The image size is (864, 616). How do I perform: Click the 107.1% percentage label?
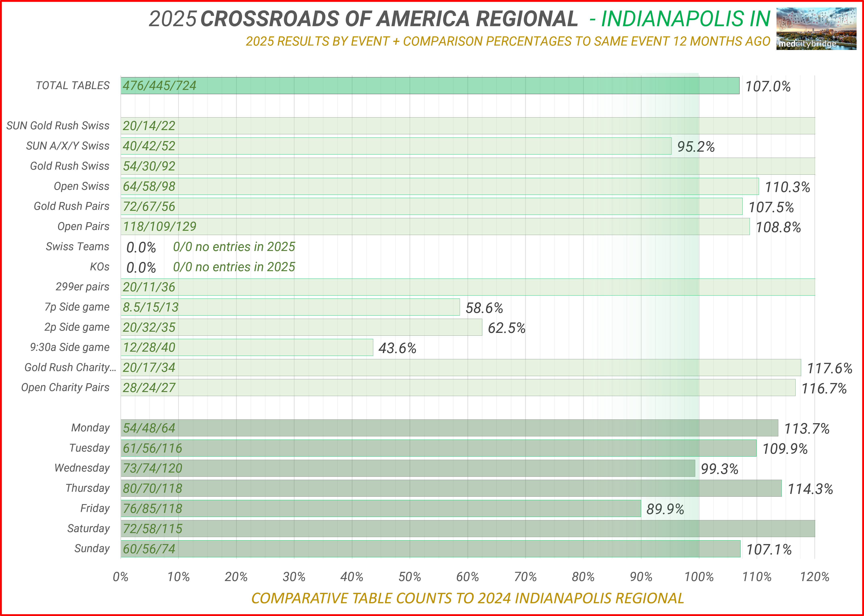point(769,550)
